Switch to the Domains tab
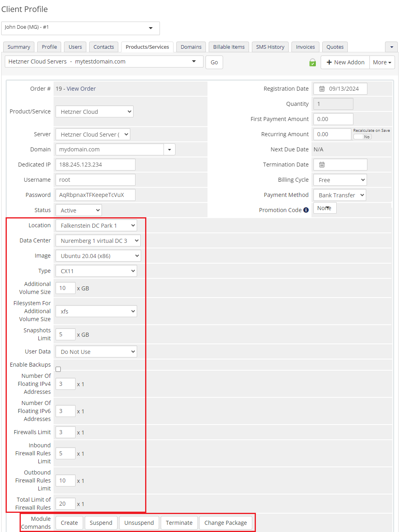The width and height of the screenshot is (399, 532). coord(191,47)
